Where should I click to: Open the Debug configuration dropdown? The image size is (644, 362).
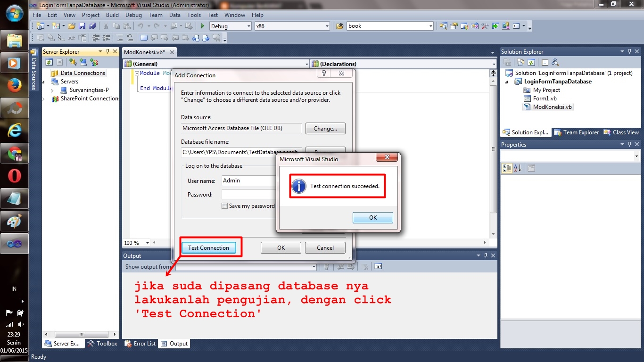tap(249, 26)
